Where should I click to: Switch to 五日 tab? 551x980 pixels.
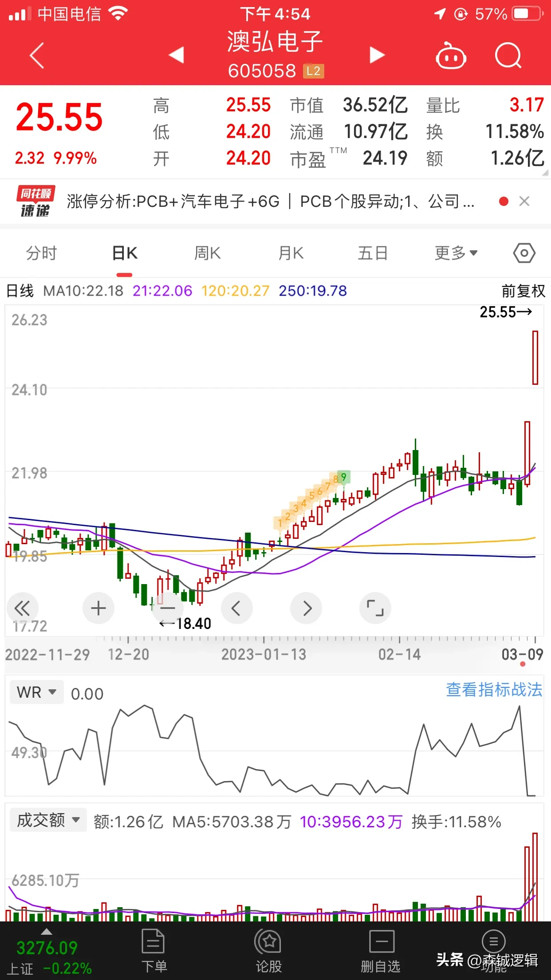[x=373, y=253]
